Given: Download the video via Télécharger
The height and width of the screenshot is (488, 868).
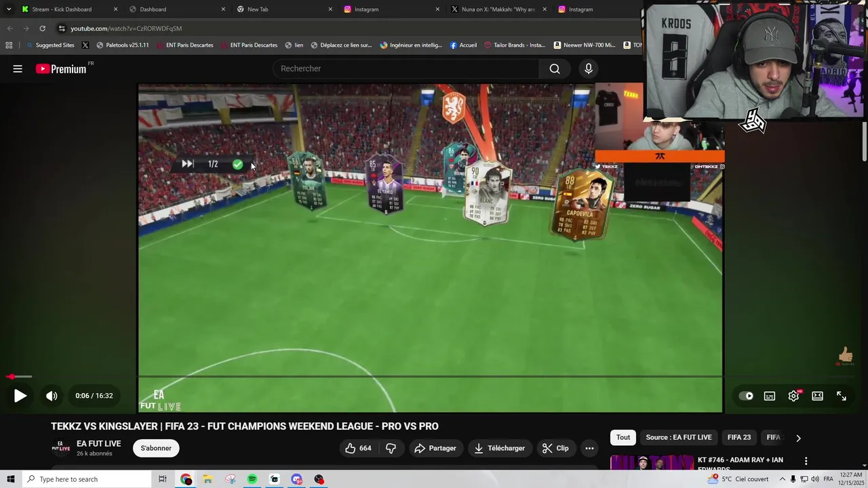Looking at the screenshot, I should click(499, 448).
